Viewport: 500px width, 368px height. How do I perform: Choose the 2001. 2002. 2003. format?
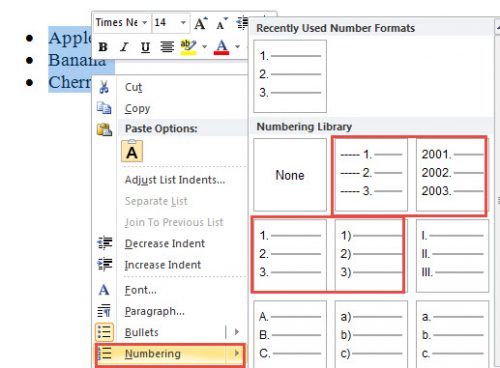(x=451, y=174)
